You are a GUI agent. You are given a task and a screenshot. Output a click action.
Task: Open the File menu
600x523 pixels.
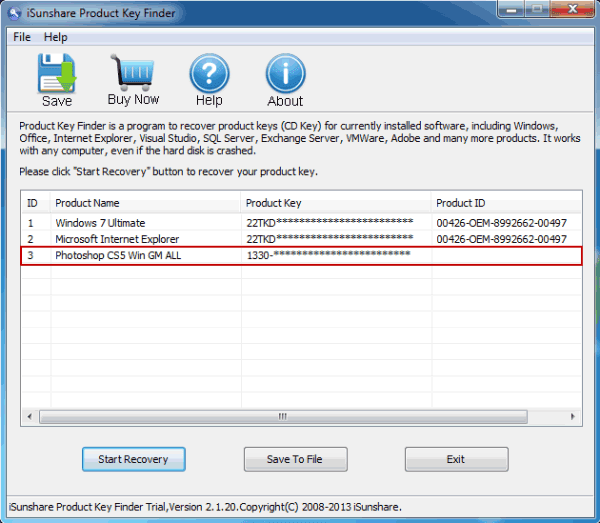click(22, 37)
